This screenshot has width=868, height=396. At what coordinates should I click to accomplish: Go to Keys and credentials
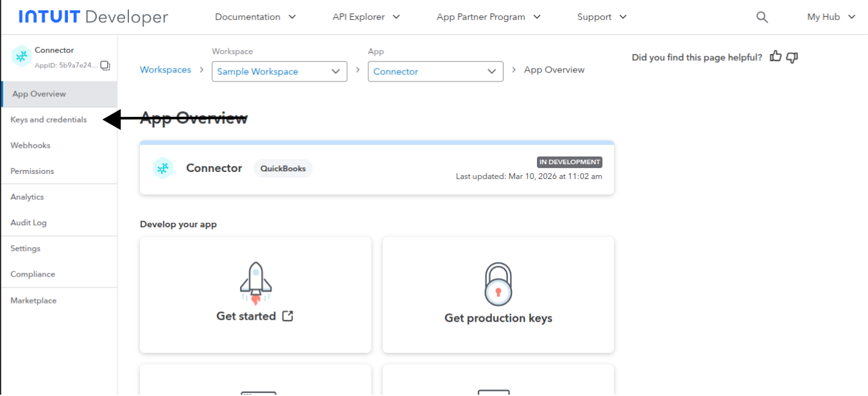[x=49, y=120]
